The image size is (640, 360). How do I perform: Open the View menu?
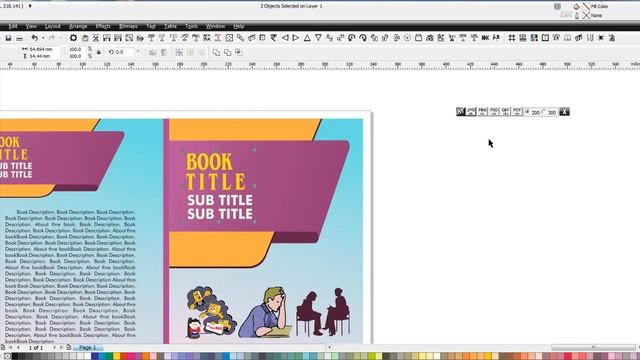coord(31,26)
